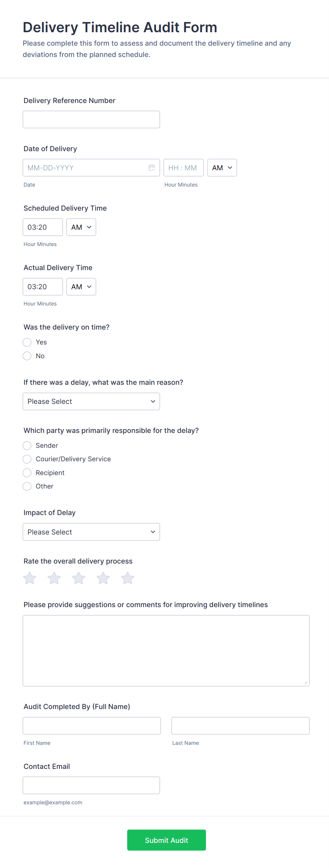The height and width of the screenshot is (868, 329).
Task: Open AM/PM selector for Actual Delivery Time
Action: coord(81,287)
